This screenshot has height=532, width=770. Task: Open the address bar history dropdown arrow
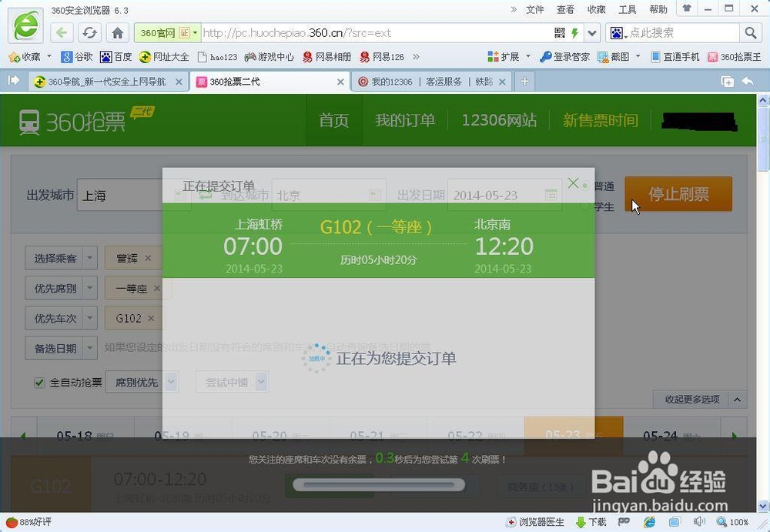pos(592,33)
